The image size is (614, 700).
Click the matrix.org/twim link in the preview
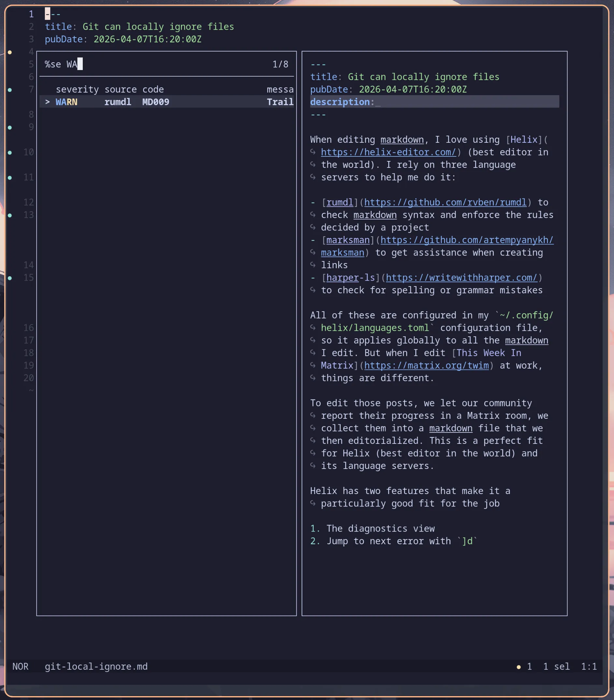[x=426, y=365]
